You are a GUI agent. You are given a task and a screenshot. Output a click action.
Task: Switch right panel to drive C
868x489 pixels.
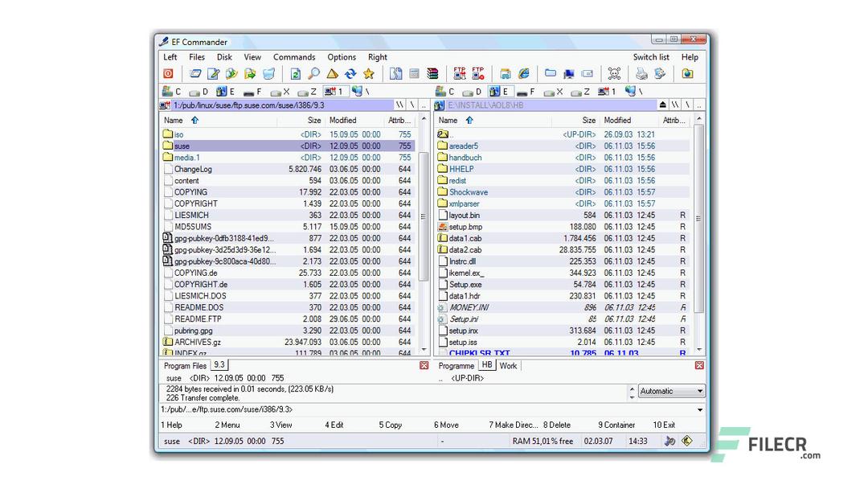point(446,92)
